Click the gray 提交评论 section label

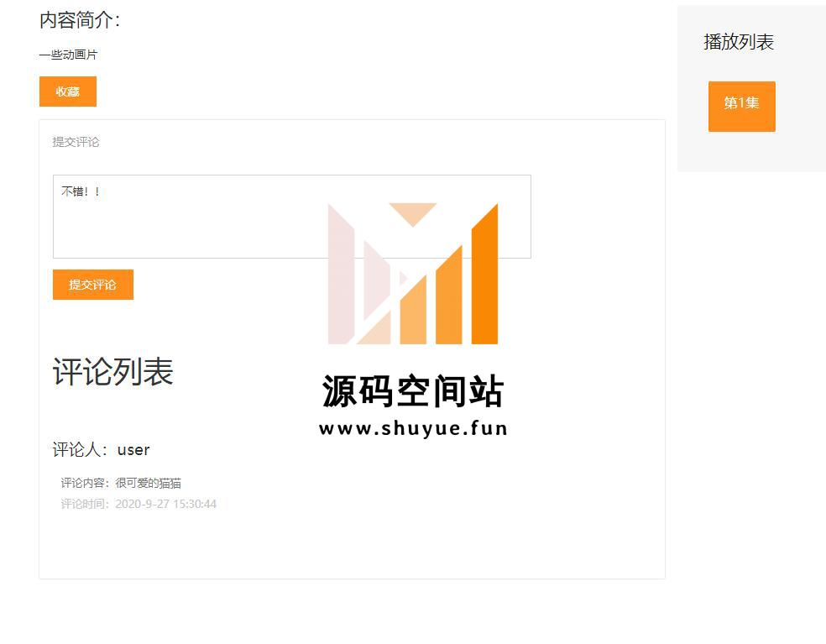pos(76,142)
